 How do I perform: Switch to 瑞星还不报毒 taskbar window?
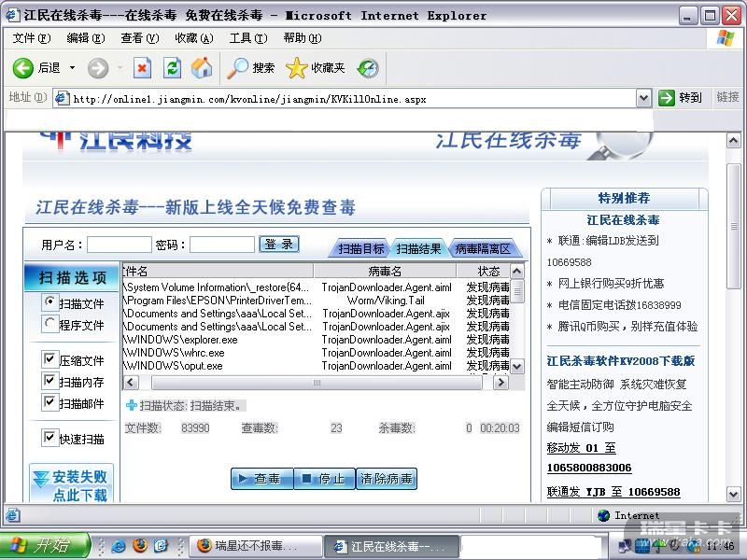256,546
